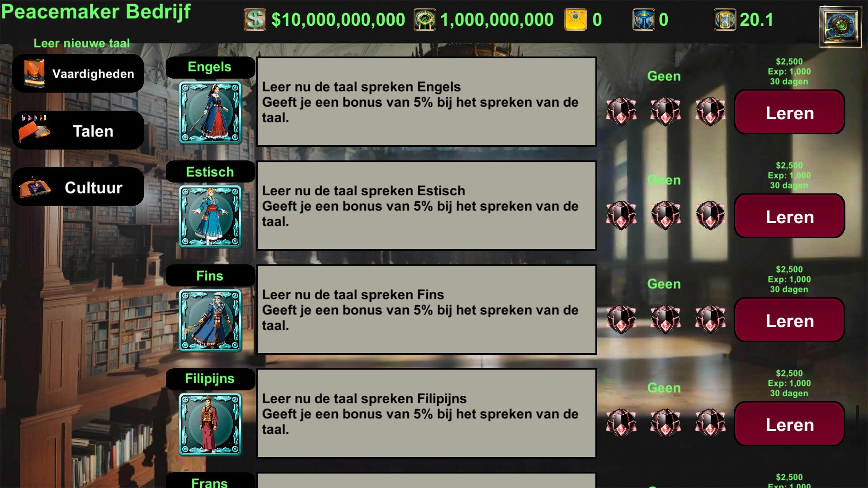The height and width of the screenshot is (488, 868).
Task: Open the Vaardigheden tab
Action: point(78,74)
